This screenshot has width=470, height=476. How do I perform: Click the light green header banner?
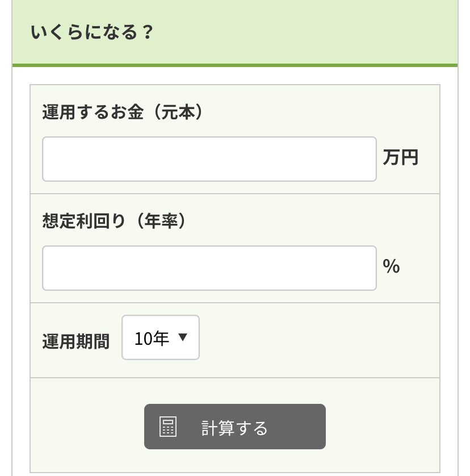235,32
